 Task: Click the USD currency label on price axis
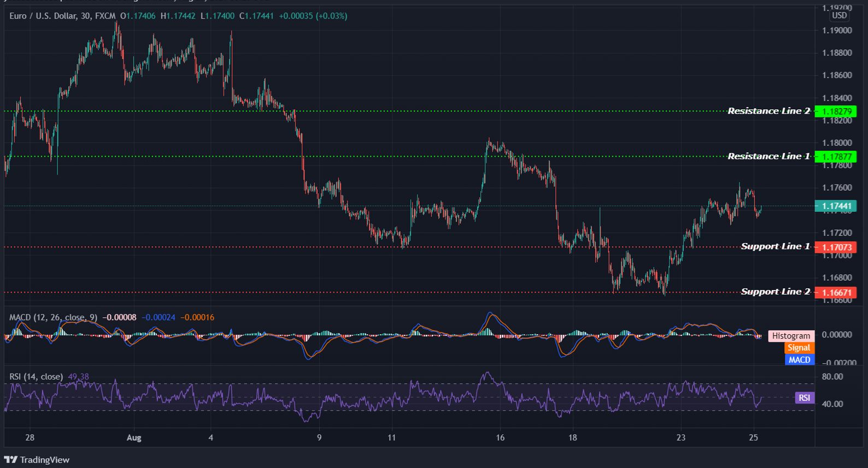tap(839, 15)
